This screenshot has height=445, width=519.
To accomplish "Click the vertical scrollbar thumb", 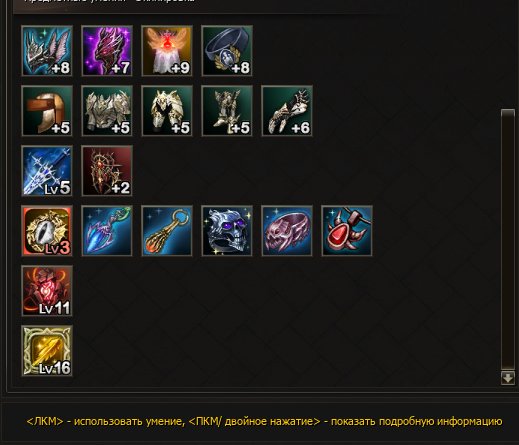I will click(x=508, y=239).
